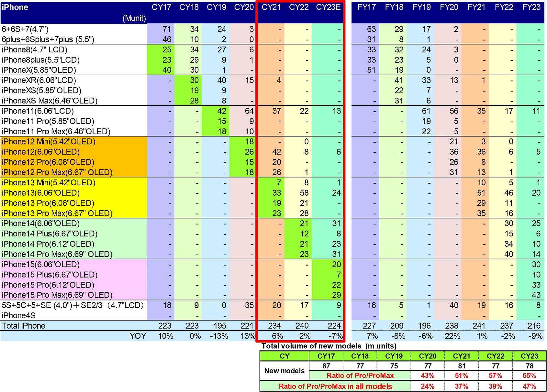Click the YOY row label

click(138, 336)
